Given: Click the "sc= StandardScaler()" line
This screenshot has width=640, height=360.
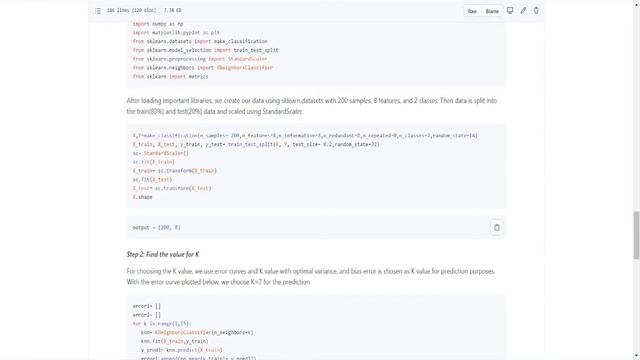Looking at the screenshot, I should pyautogui.click(x=160, y=153).
